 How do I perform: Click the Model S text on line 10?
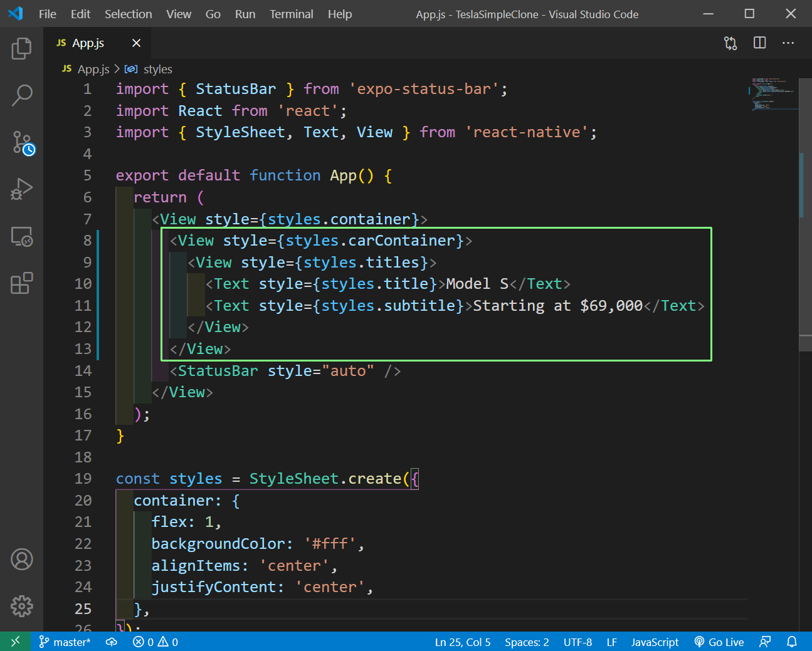477,284
